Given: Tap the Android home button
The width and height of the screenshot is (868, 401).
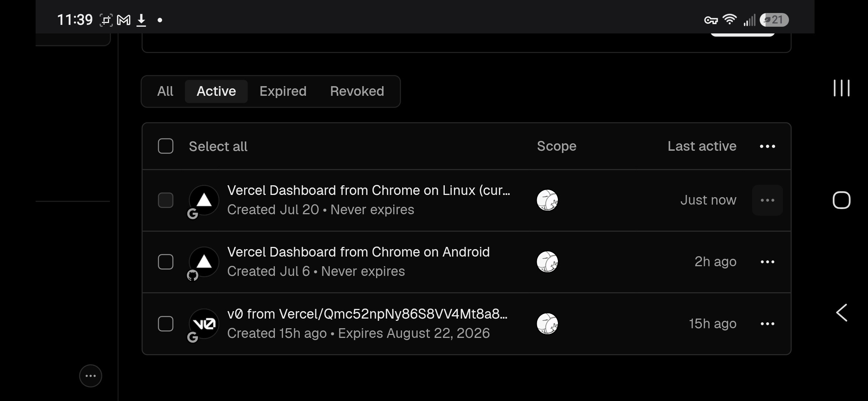Looking at the screenshot, I should point(841,200).
